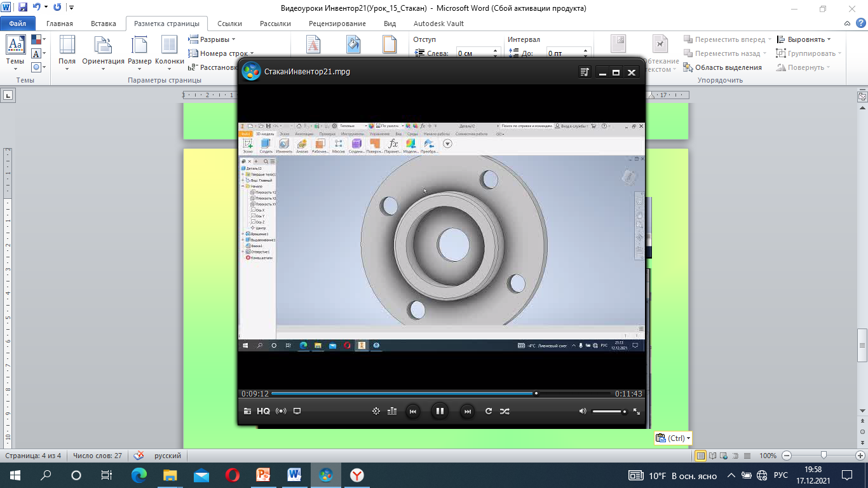
Task: Adjust the media player volume slider
Action: point(609,412)
